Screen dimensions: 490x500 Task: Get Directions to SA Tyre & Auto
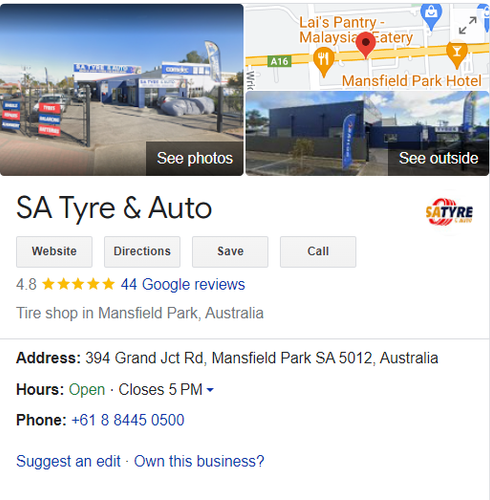point(142,252)
